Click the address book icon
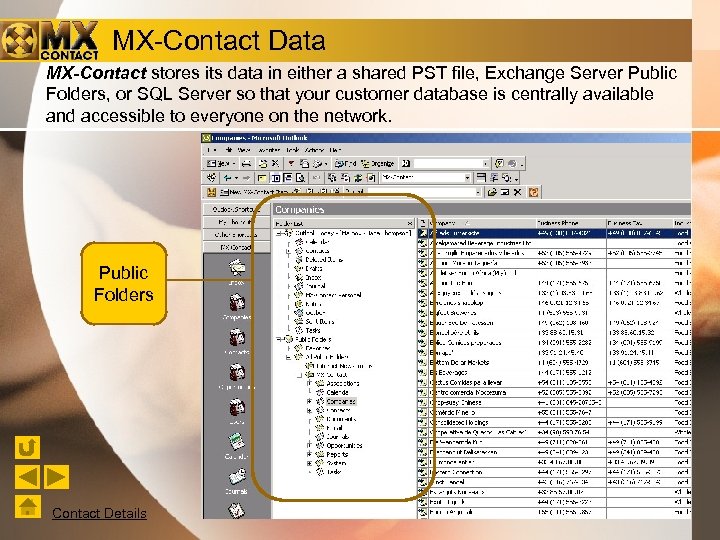This screenshot has width=720, height=540. [406, 163]
